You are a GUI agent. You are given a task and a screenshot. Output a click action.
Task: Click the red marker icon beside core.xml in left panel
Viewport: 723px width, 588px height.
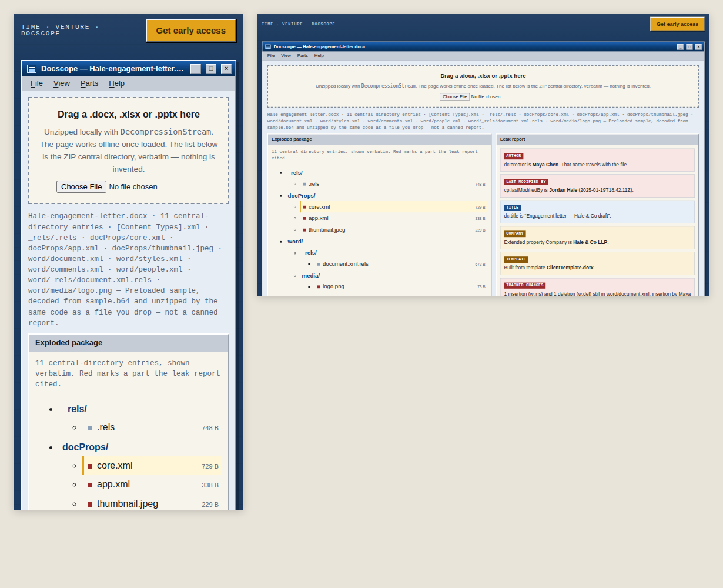[90, 466]
